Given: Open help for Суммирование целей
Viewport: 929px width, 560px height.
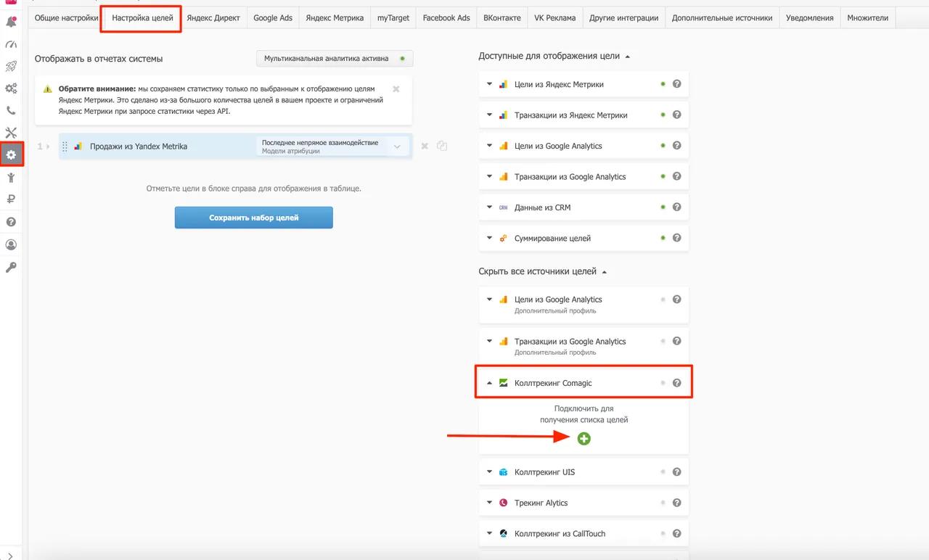Looking at the screenshot, I should coord(677,238).
